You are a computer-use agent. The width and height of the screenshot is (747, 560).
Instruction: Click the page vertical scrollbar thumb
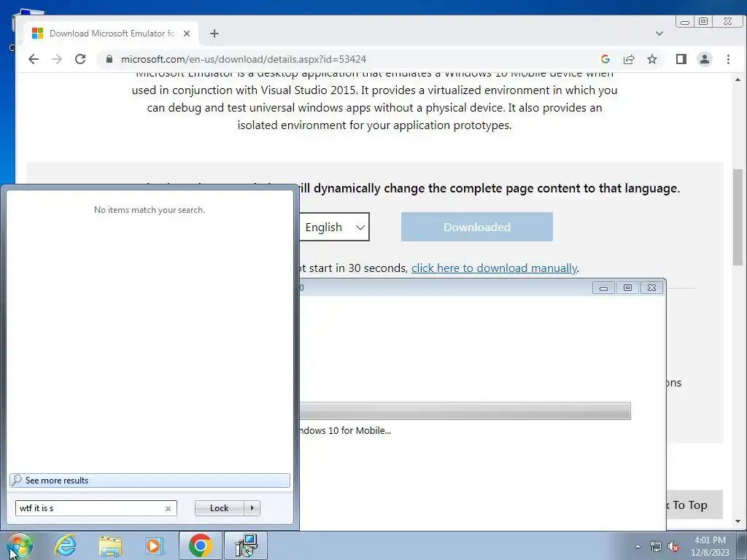738,217
